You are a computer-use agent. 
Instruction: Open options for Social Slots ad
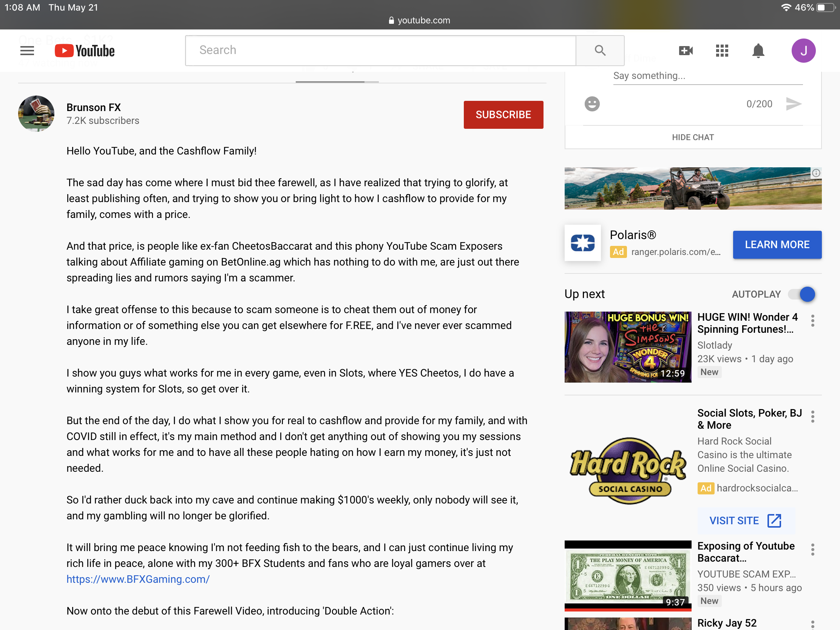point(813,417)
